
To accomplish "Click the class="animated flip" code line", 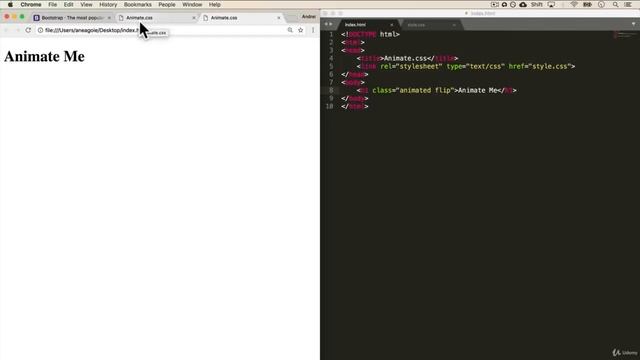I will [x=437, y=91].
